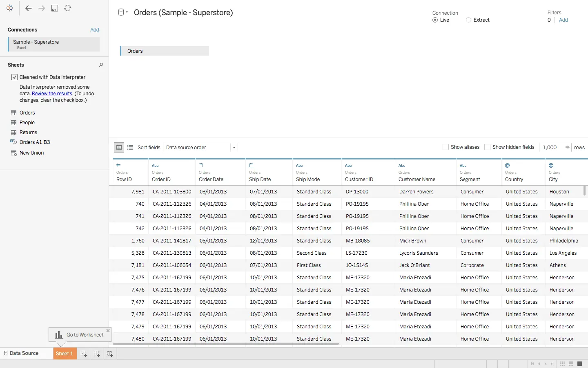Close the Go to Worksheet tooltip
The height and width of the screenshot is (368, 588).
(108, 330)
